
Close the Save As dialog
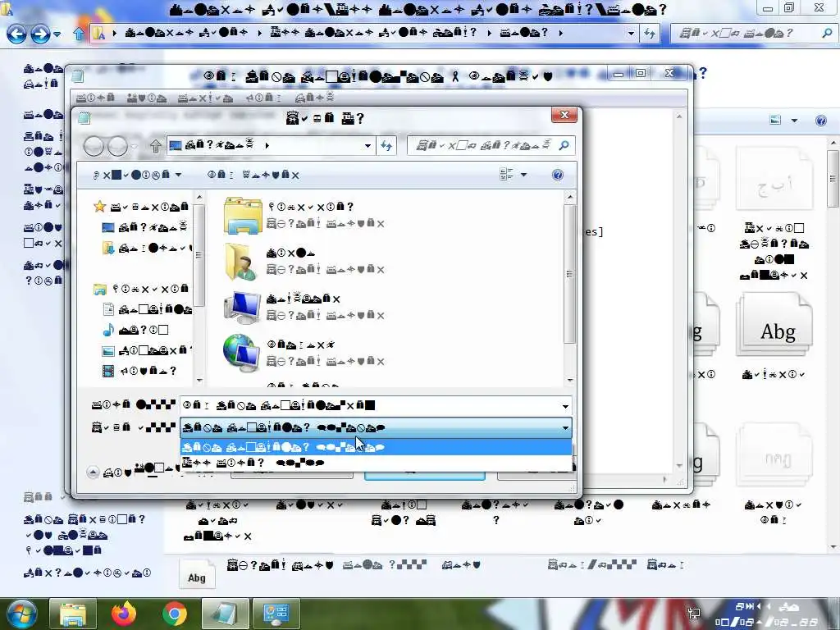[564, 115]
